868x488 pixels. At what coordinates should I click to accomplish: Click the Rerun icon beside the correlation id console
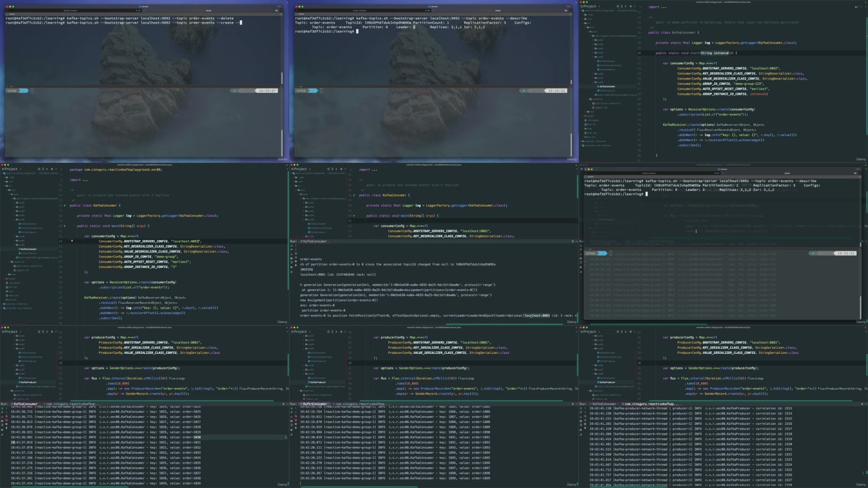point(581,409)
